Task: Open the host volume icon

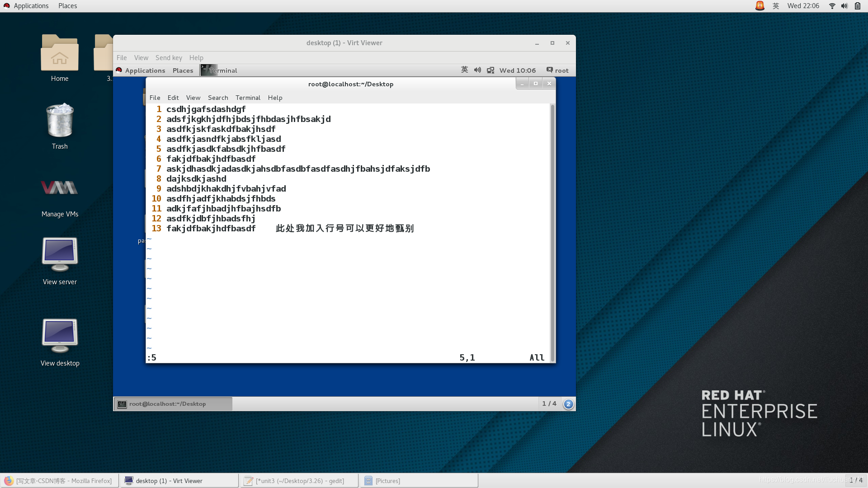Action: [844, 6]
